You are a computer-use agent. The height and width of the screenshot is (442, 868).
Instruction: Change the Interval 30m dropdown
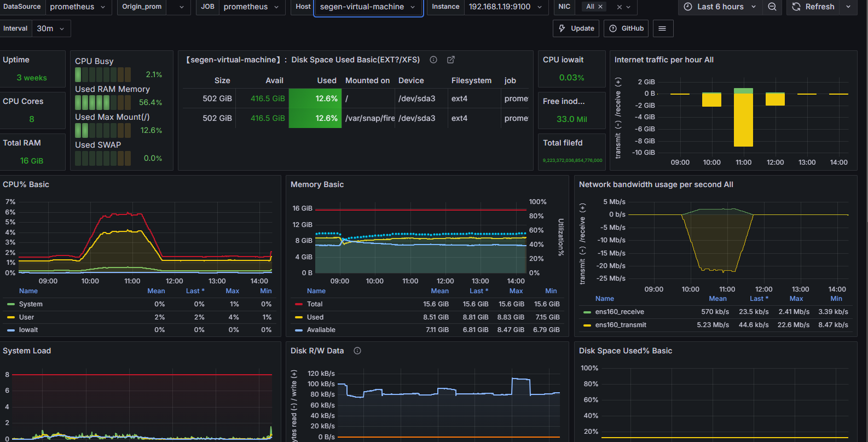[51, 28]
